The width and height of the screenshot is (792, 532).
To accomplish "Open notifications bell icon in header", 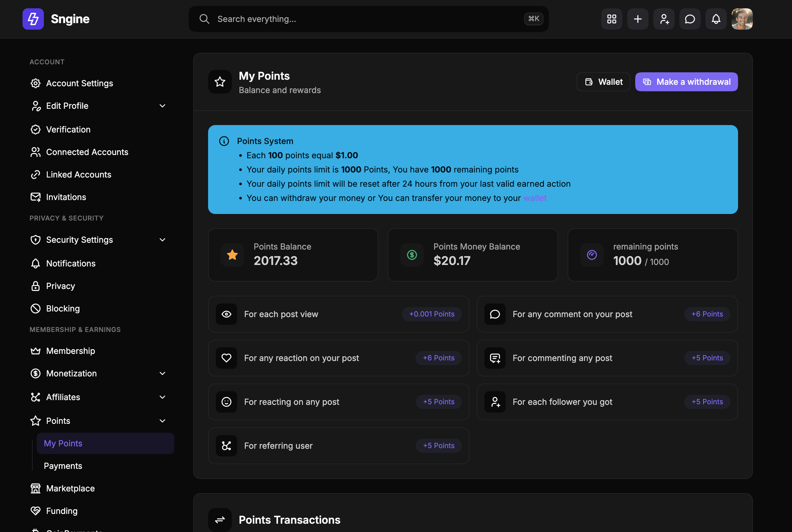I will (x=716, y=19).
